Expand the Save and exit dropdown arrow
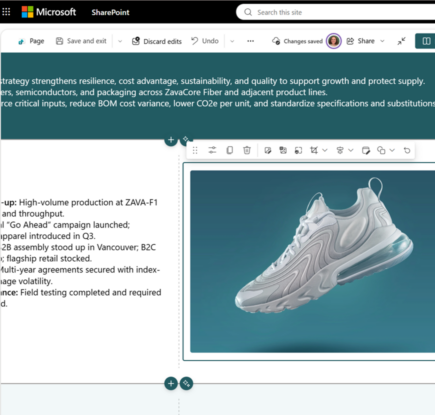 [120, 41]
